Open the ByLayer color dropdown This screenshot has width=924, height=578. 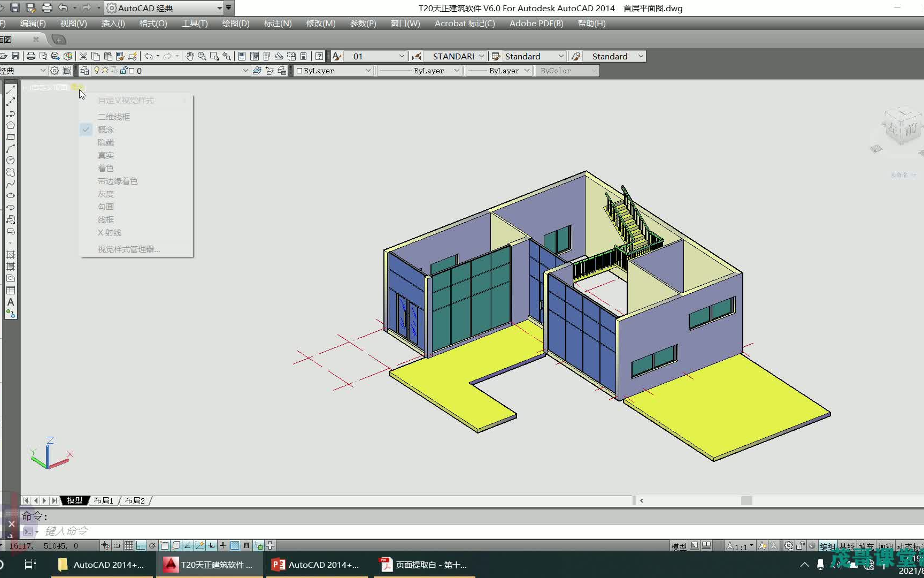pos(368,71)
